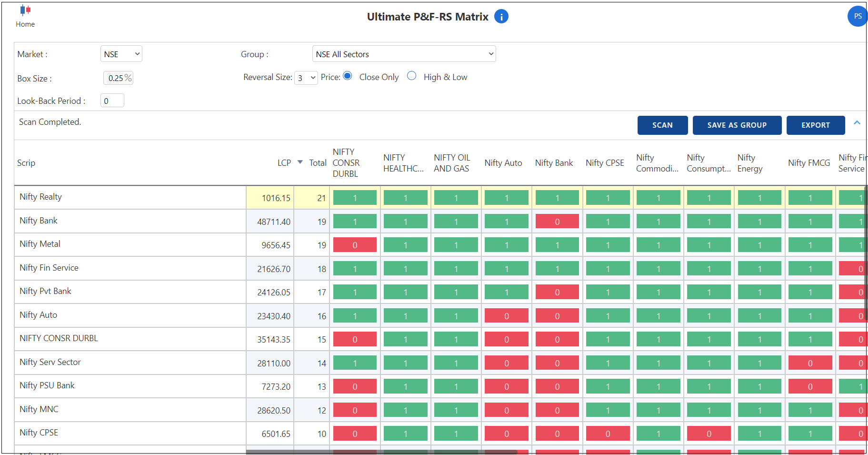Select the Nifty Auto row name
Screen dimensions: 868x455
click(x=39, y=315)
